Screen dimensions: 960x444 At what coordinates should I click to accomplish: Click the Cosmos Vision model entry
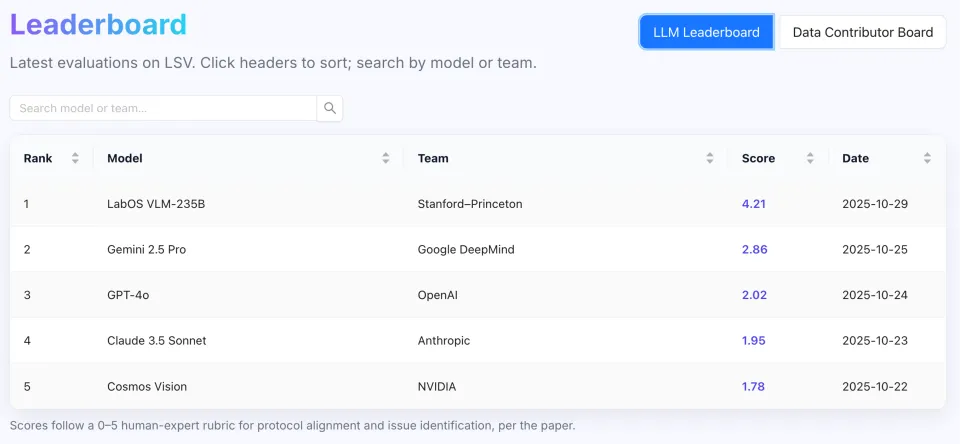tap(147, 386)
